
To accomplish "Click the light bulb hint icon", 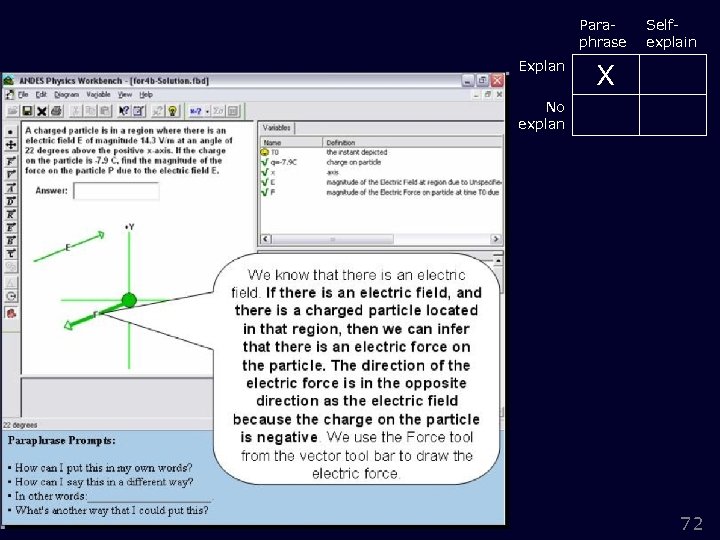I will [172, 111].
